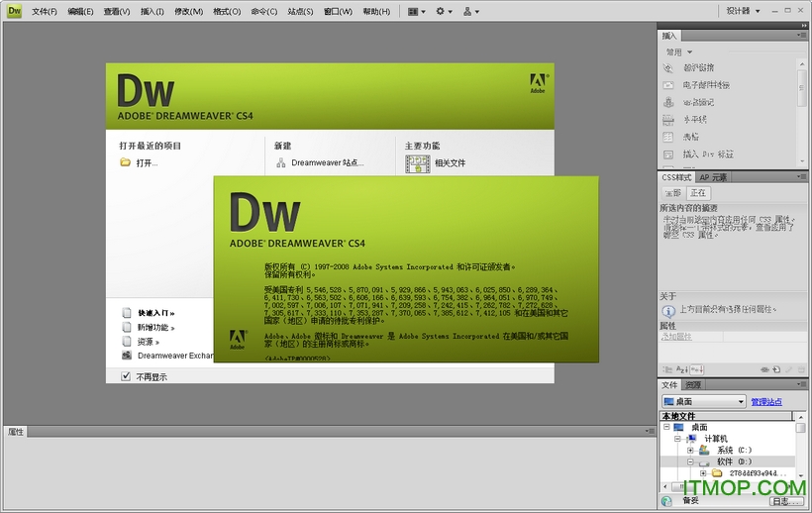The image size is (812, 513).
Task: Click the Email Link (电子邮件链接) icon
Action: (668, 85)
